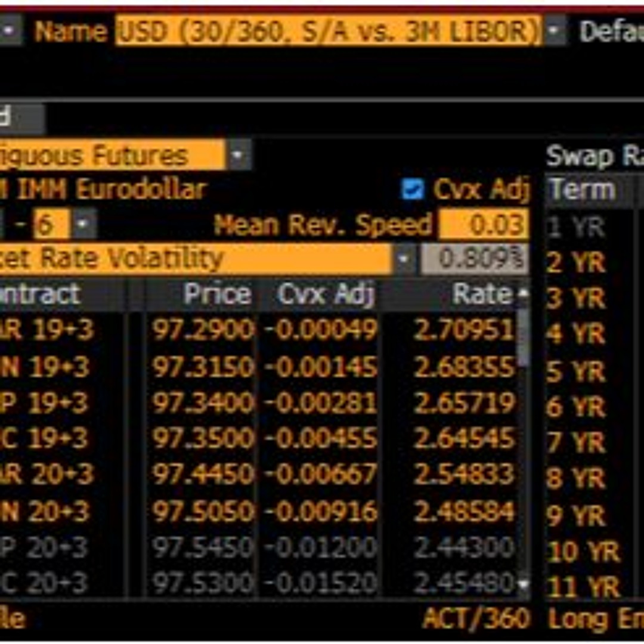
Task: Edit the Mean Rev. Speed field
Action: [x=484, y=225]
